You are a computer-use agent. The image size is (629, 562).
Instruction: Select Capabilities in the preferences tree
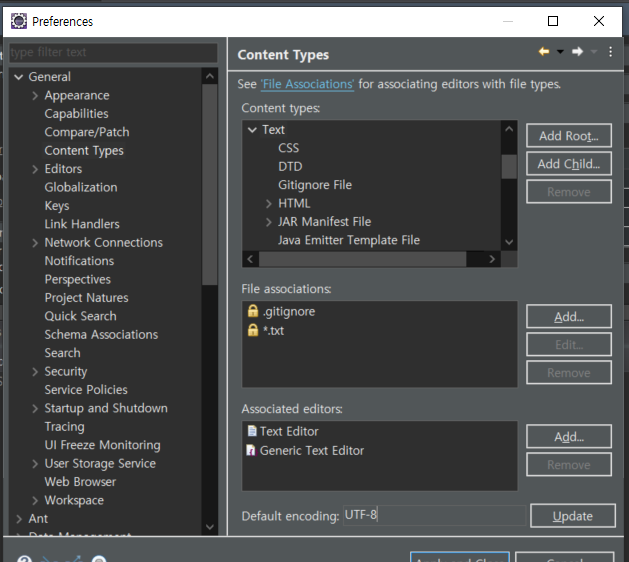(76, 114)
